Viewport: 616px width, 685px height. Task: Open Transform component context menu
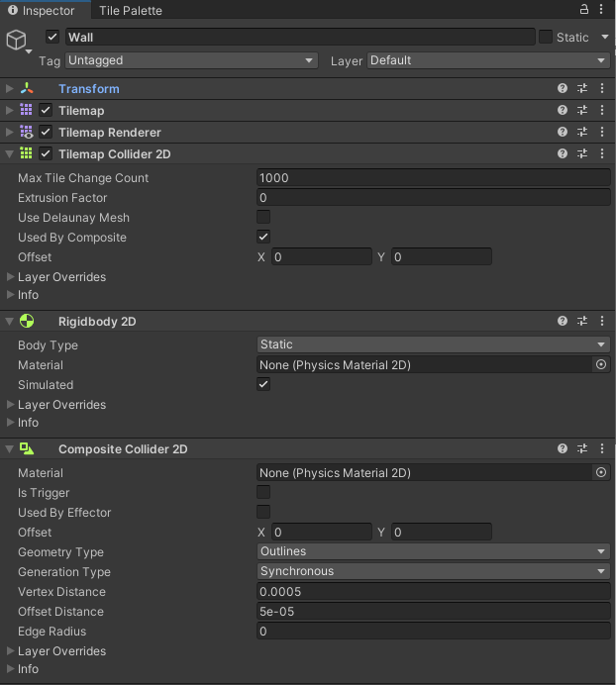(x=602, y=88)
